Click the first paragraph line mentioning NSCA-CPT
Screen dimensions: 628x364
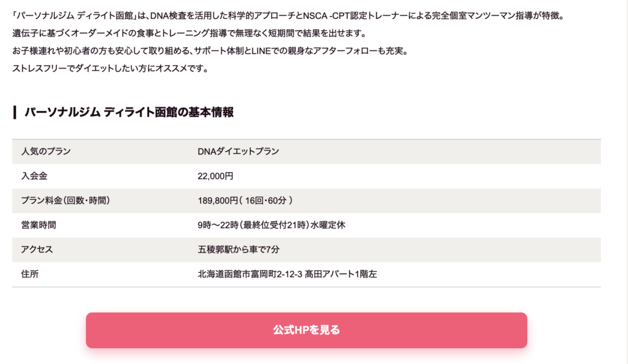point(288,16)
